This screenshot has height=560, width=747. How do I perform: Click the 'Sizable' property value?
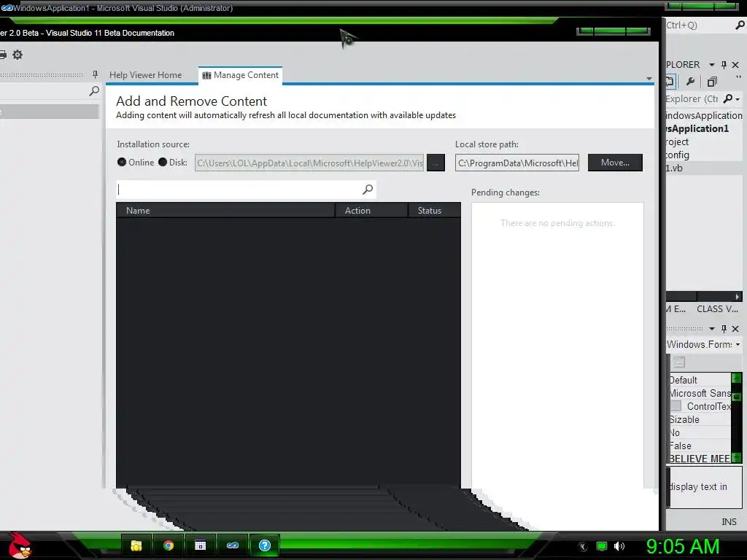coord(684,419)
